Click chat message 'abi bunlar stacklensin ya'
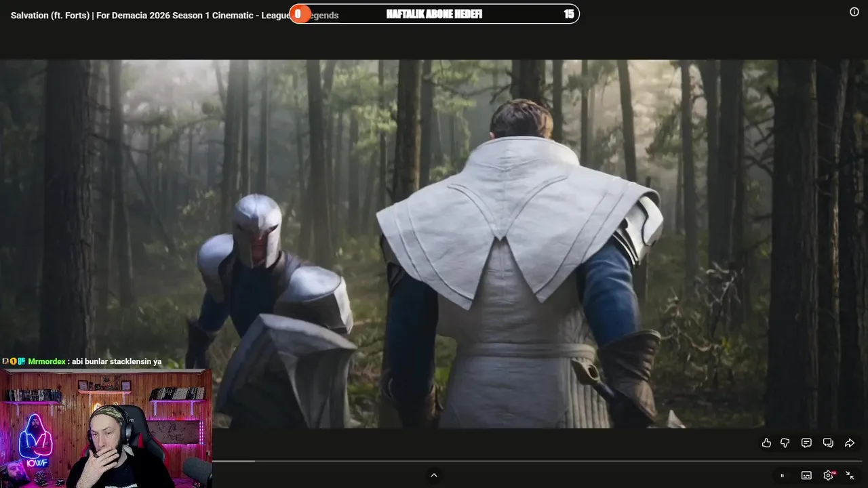Image resolution: width=868 pixels, height=488 pixels. 117,362
